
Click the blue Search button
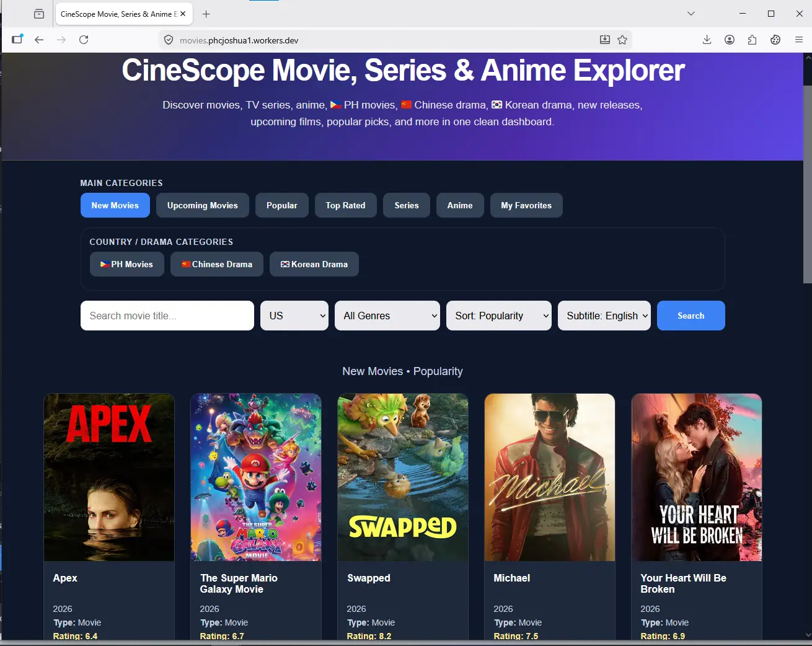pos(691,316)
